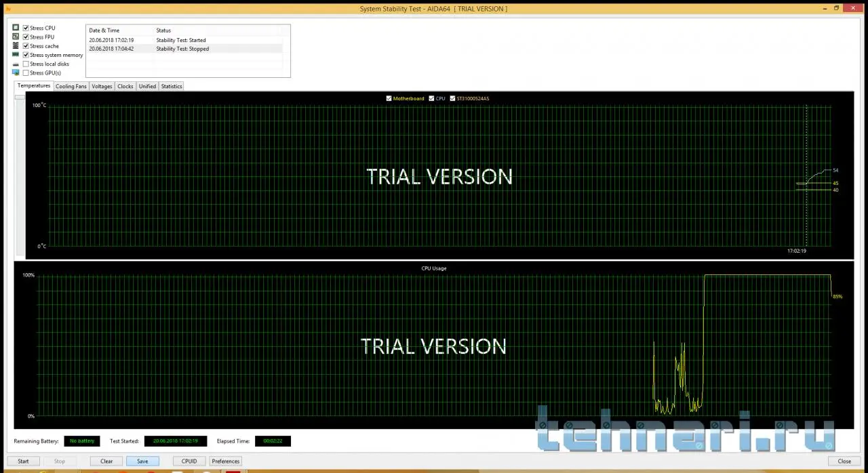The image size is (868, 473).
Task: Switch to the Cooling Fans tab
Action: pyautogui.click(x=71, y=86)
